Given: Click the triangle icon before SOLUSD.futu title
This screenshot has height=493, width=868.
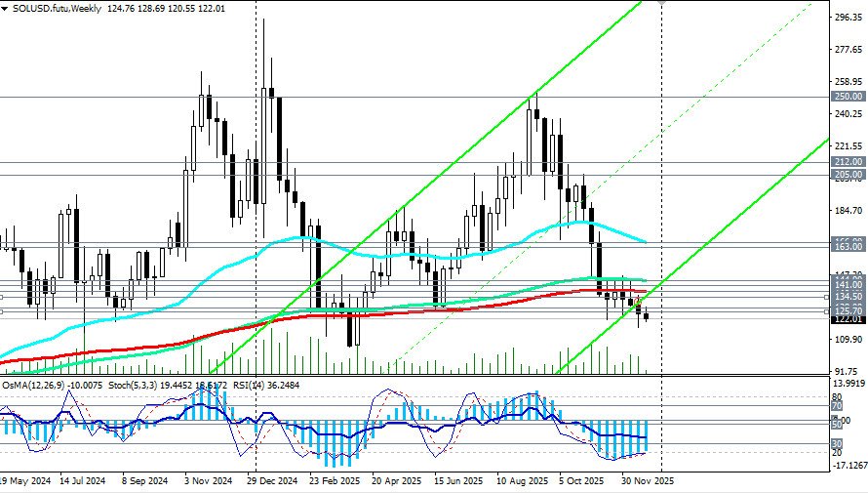Looking at the screenshot, I should click(x=6, y=8).
